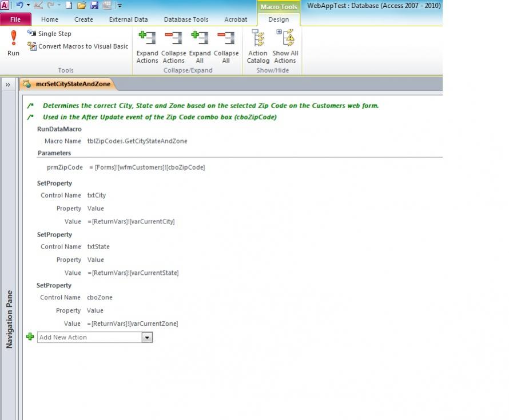Screen dimensions: 509x420
Task: Select the comment 'Used in the After Update'
Action: tap(160, 117)
